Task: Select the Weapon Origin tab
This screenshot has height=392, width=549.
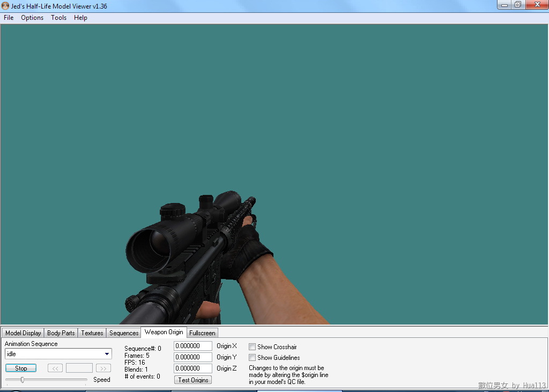Action: point(164,332)
